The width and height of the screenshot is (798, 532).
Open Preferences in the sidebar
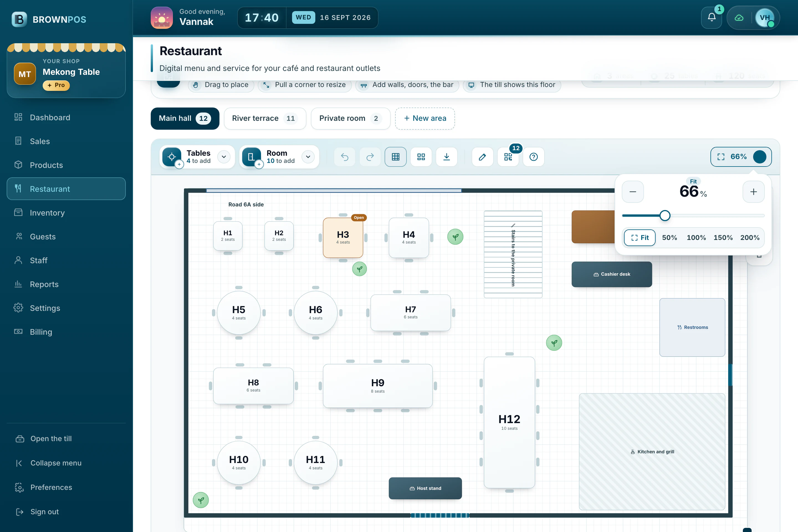point(66,487)
